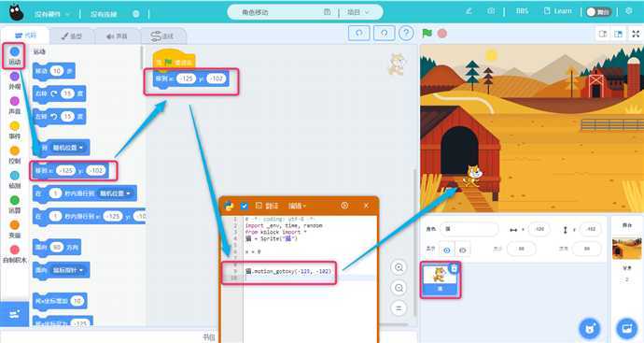Click the redo button above the workspace
644x343 pixels.
384,34
